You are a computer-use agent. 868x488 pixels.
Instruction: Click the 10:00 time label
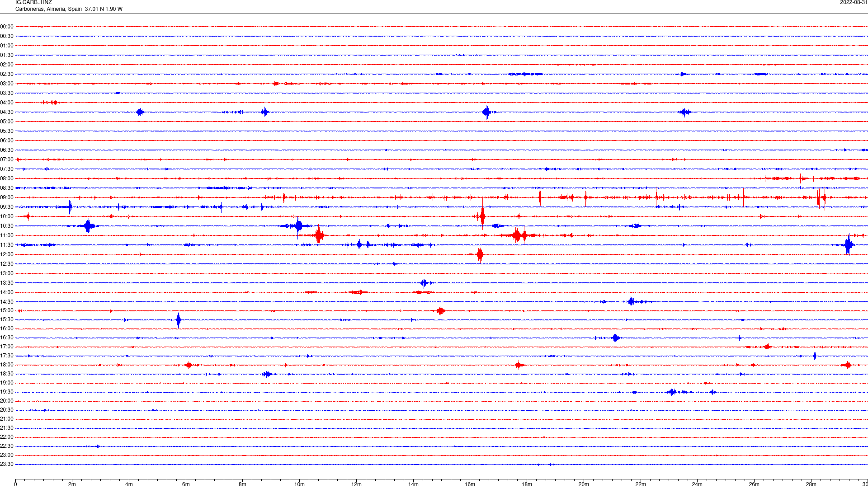(x=7, y=216)
